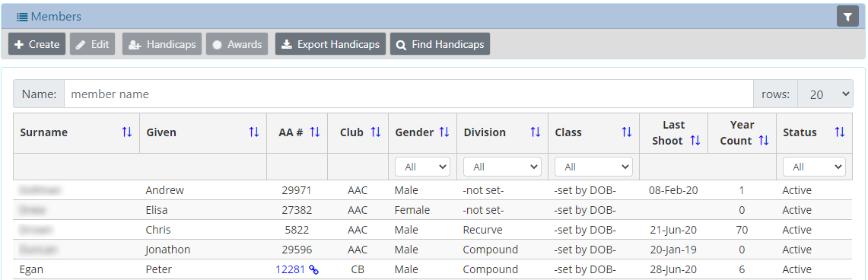Click AA number 27382
The image size is (868, 280).
click(x=297, y=210)
